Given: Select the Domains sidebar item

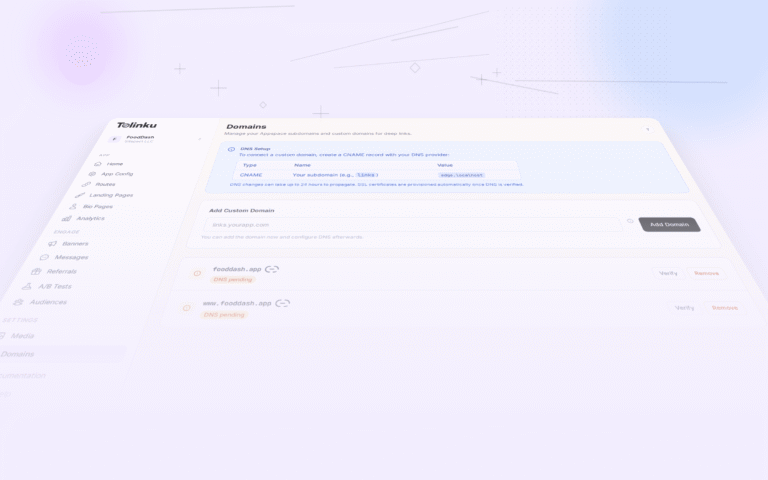Looking at the screenshot, I should point(63,354).
